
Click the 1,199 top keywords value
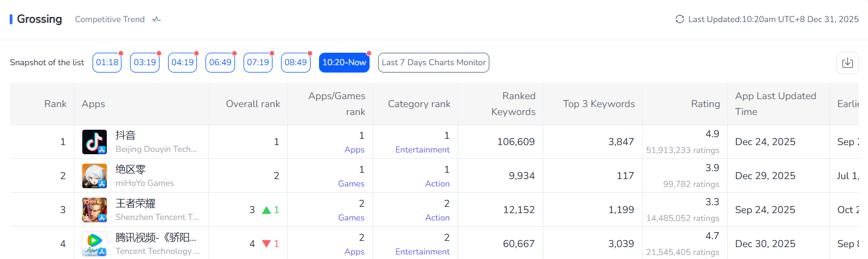pyautogui.click(x=622, y=210)
